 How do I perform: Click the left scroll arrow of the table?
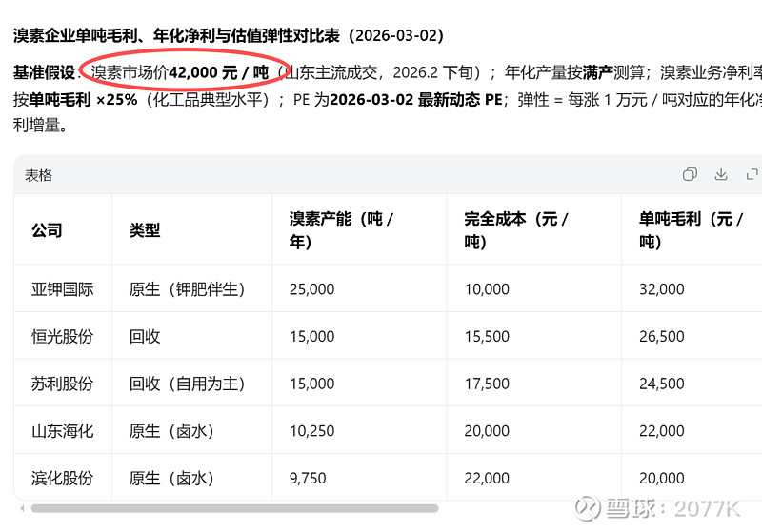(22, 508)
